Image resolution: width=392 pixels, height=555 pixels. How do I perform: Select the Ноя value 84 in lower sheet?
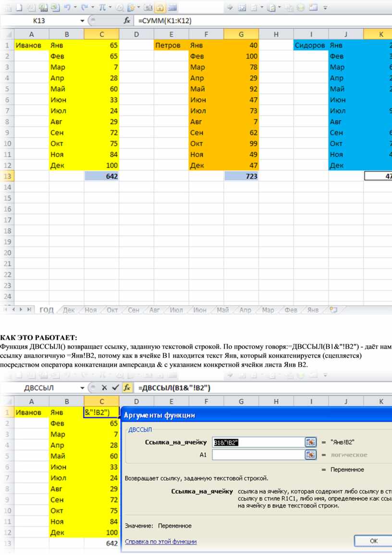(101, 522)
